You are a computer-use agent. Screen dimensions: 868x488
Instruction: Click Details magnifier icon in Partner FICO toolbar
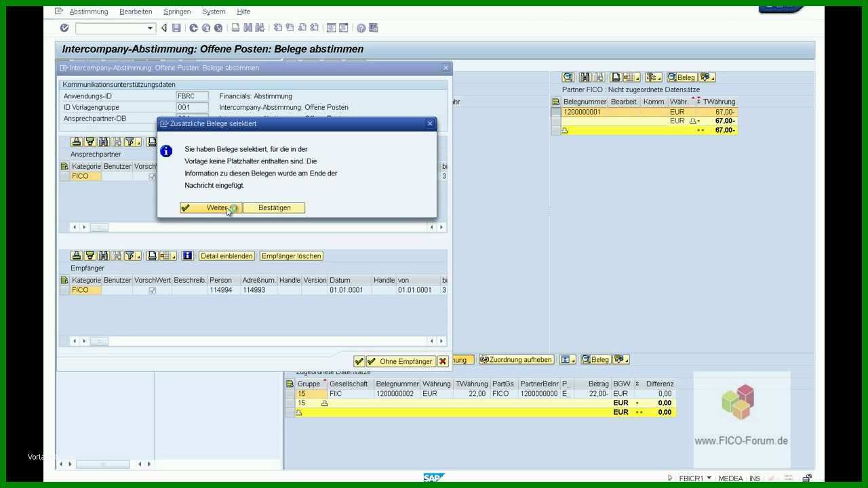pyautogui.click(x=568, y=77)
